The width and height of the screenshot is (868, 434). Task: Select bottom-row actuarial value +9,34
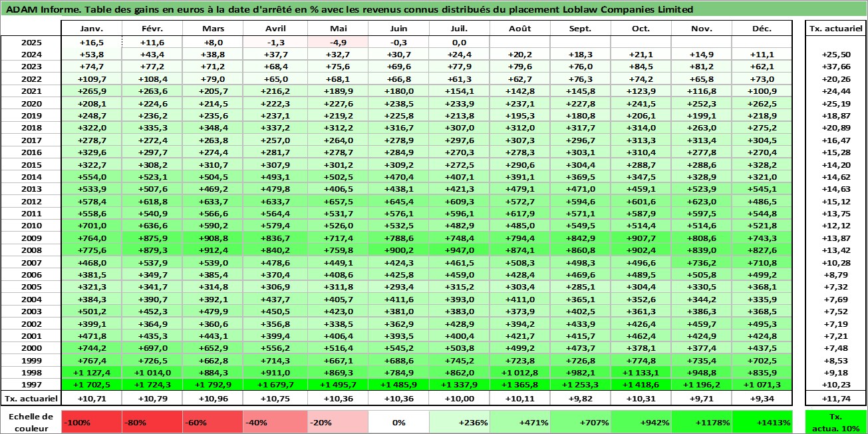click(762, 398)
